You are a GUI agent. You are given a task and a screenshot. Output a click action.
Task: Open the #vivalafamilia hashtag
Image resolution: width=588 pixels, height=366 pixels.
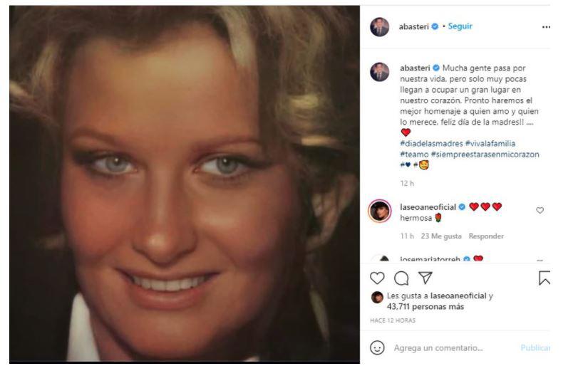[490, 143]
